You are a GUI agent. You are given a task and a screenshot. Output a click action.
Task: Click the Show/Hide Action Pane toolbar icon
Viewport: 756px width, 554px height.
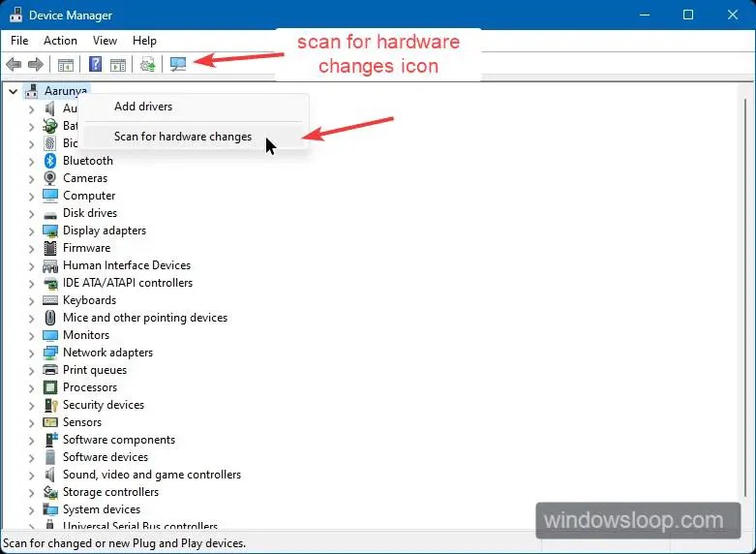[118, 64]
